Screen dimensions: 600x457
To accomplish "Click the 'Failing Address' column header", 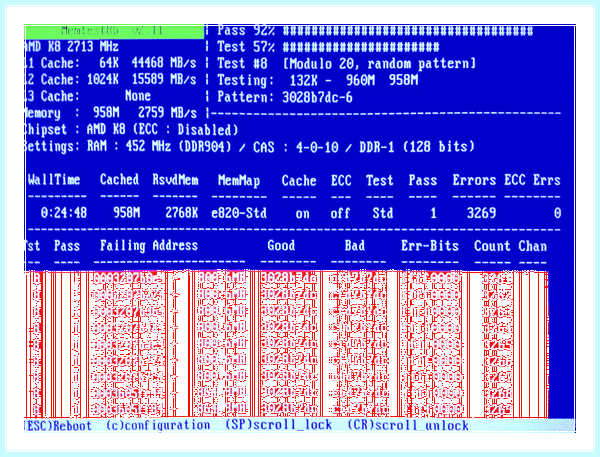I will pos(149,246).
